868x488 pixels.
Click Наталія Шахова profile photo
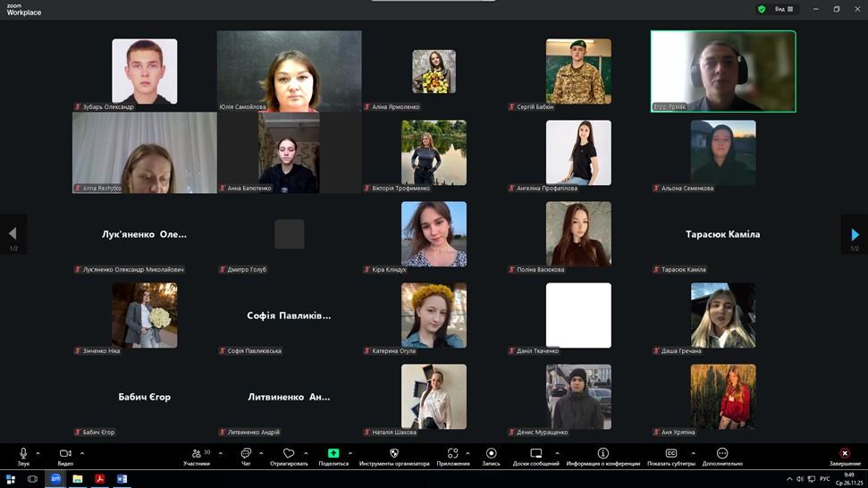tap(434, 397)
